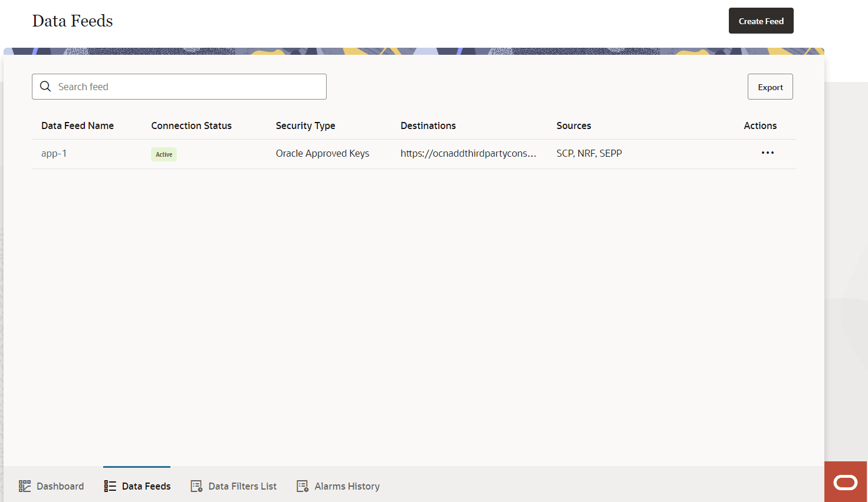Click the Data Filters List icon
This screenshot has height=502, width=868.
click(196, 486)
